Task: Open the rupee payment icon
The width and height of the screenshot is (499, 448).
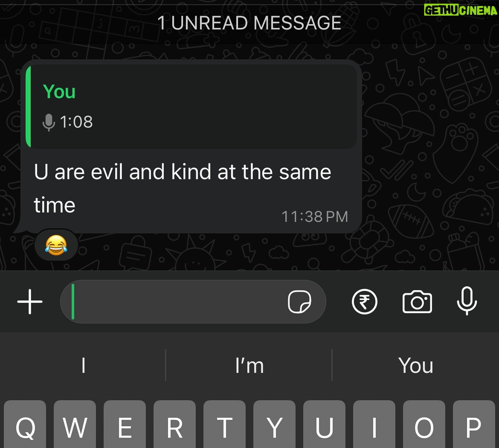Action: (365, 302)
